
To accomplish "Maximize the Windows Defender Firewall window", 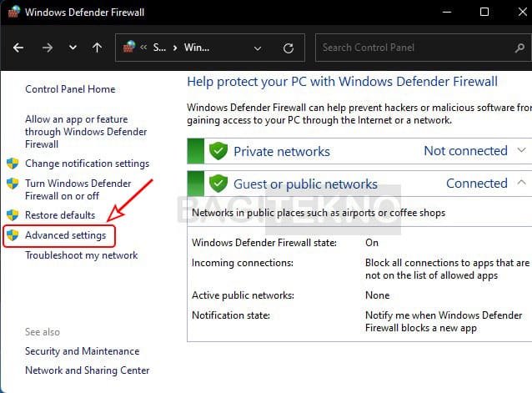I will tap(484, 12).
